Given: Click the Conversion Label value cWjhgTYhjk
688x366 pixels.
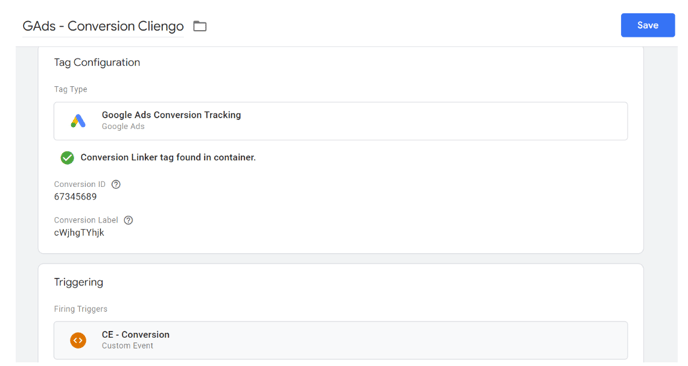Looking at the screenshot, I should click(79, 233).
